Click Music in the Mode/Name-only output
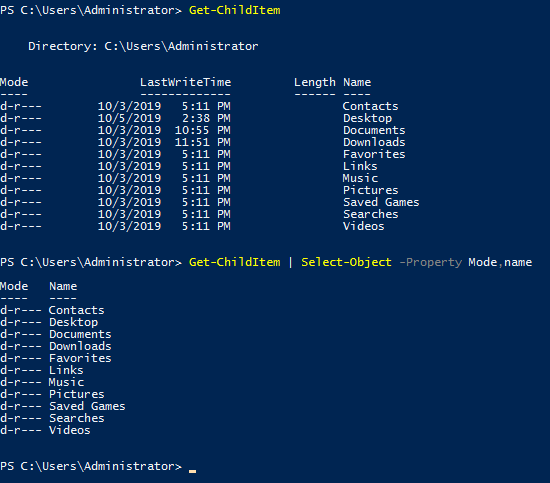The height and width of the screenshot is (483, 550). tap(66, 382)
